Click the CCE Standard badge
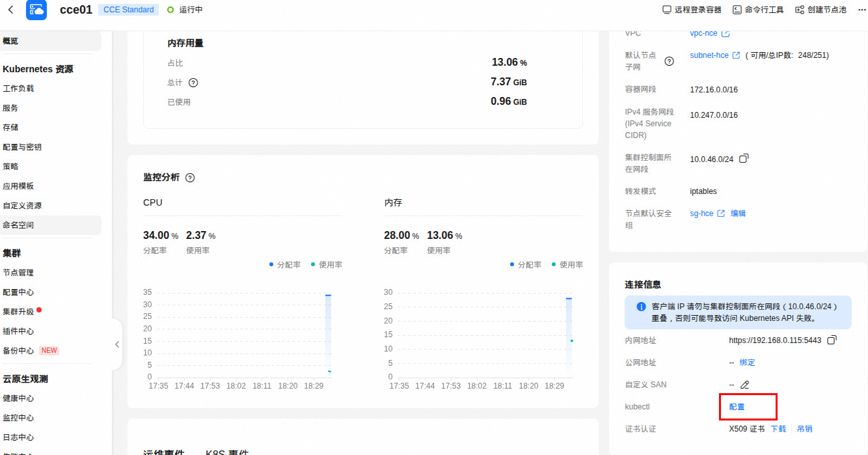Image resolution: width=868 pixels, height=455 pixels. [x=129, y=10]
